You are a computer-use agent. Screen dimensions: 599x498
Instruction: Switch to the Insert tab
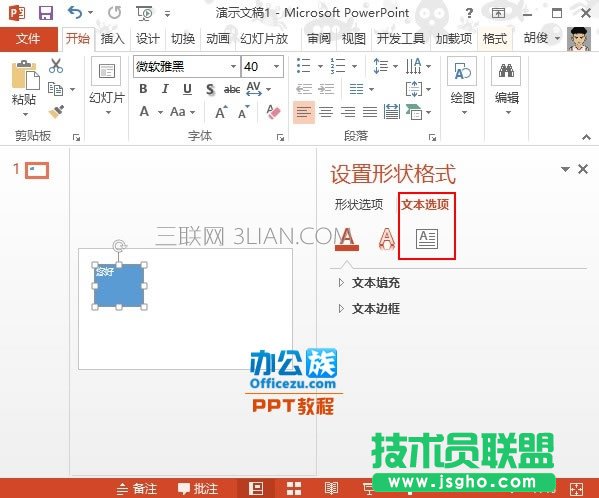[113, 39]
